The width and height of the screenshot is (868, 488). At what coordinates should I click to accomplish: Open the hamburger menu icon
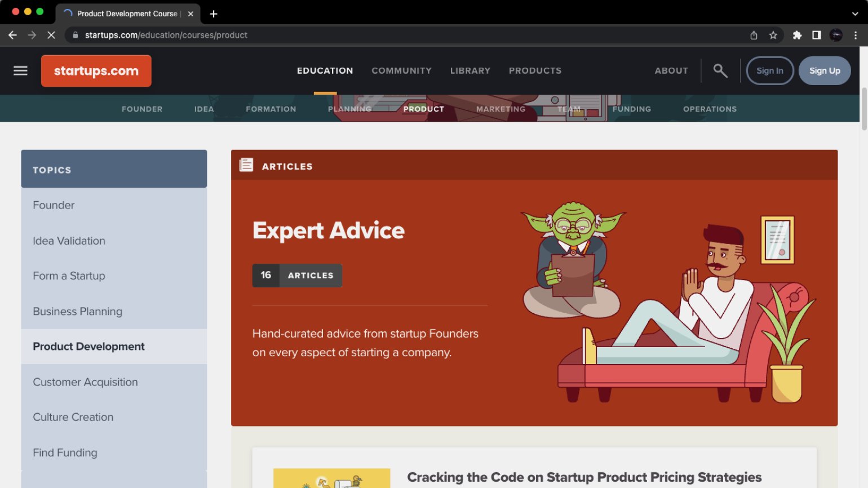[x=21, y=70]
